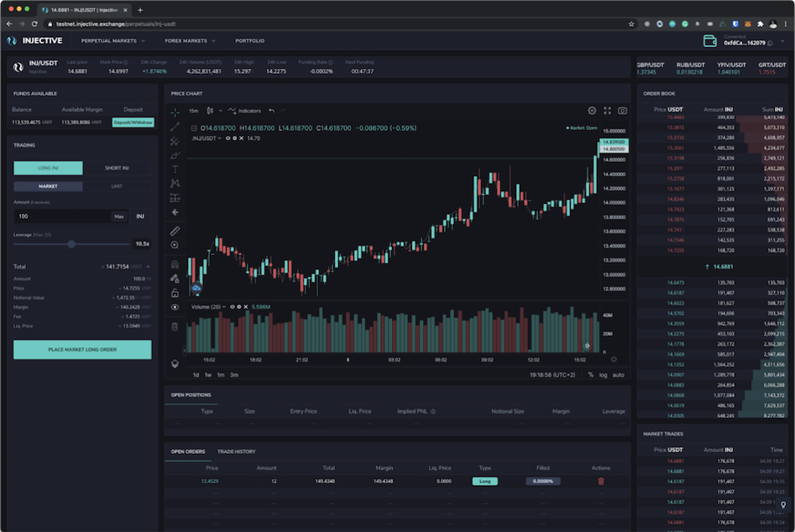This screenshot has height=532, width=795.
Task: Switch to SHORT INJ side
Action: (117, 168)
